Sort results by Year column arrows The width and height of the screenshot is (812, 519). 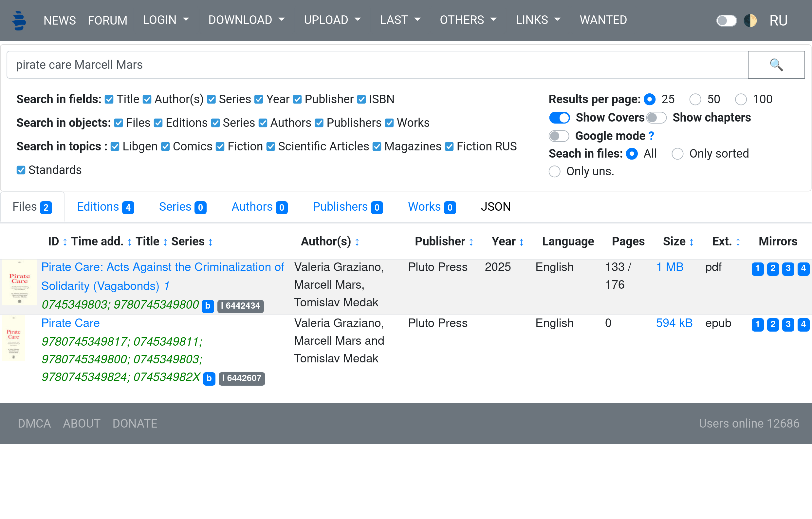(521, 242)
